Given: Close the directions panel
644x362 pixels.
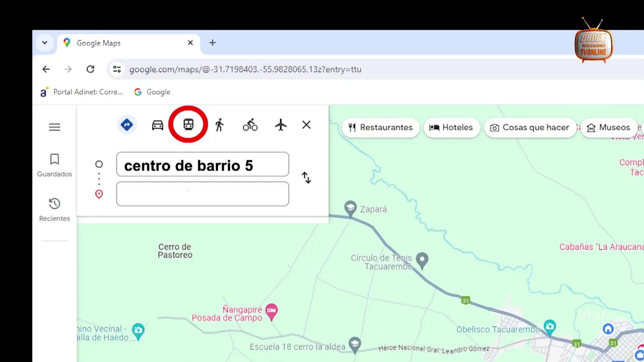Looking at the screenshot, I should coord(306,125).
